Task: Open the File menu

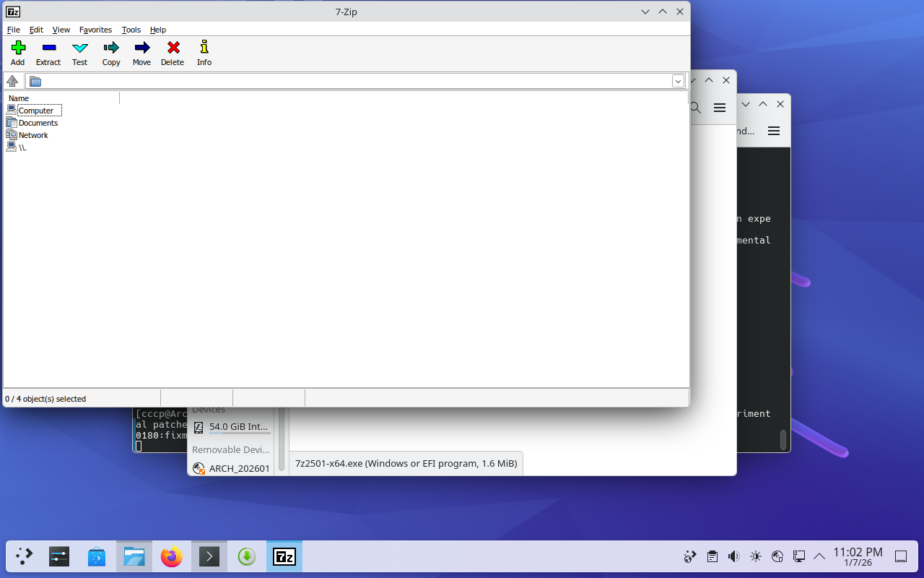Action: [14, 30]
